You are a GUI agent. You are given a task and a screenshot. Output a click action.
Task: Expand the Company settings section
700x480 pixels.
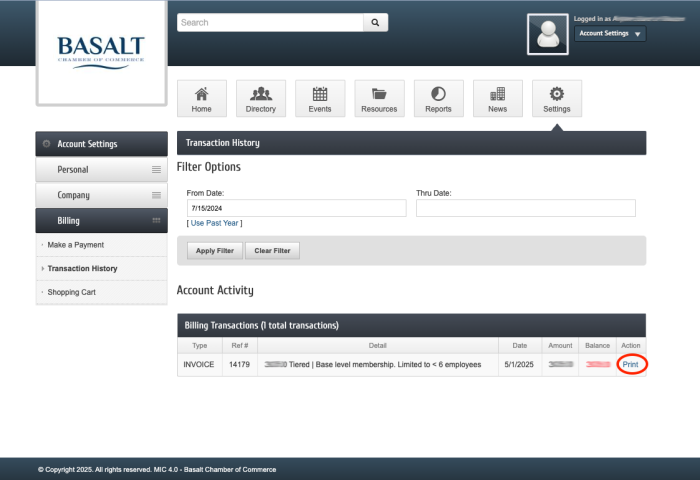point(101,195)
